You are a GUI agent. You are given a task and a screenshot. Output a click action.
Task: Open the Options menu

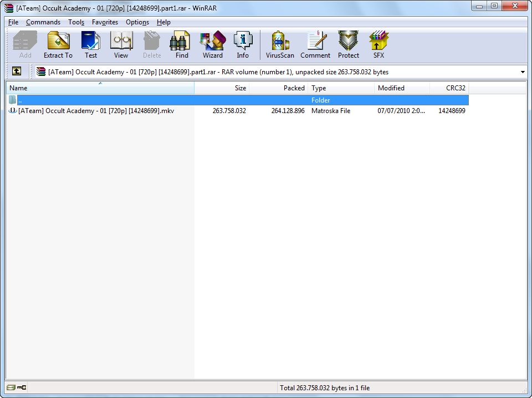[x=137, y=22]
